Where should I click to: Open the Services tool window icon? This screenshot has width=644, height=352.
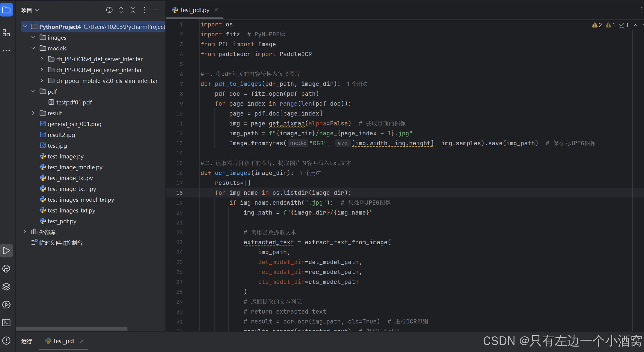point(6,305)
